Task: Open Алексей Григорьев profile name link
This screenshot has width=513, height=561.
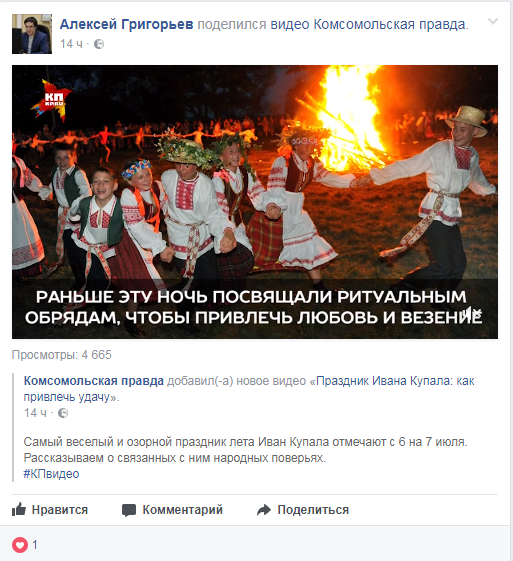Action: point(126,24)
